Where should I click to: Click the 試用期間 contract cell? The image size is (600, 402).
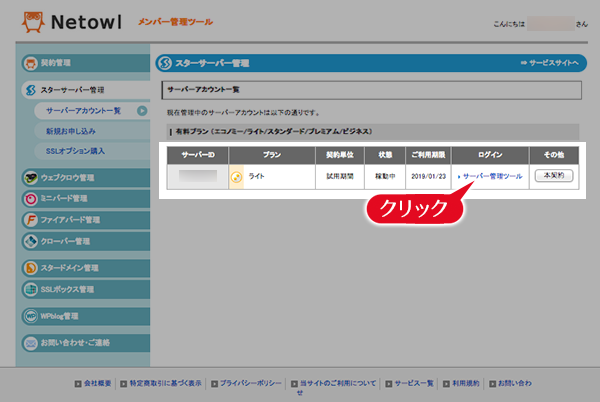[x=340, y=176]
